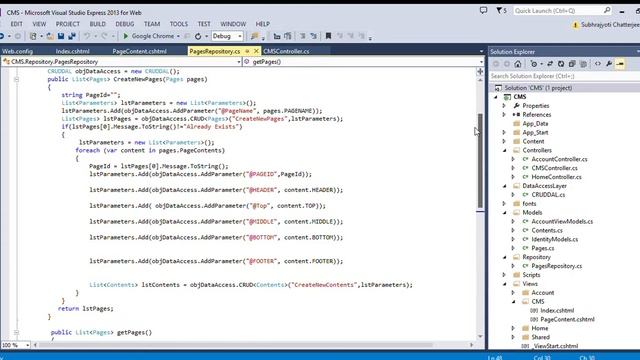This screenshot has width=640, height=360.
Task: Select Solution 'CMS' (1 project) node
Action: (x=538, y=88)
